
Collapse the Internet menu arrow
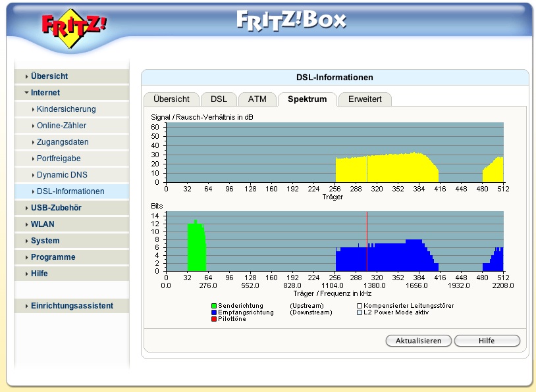(26, 93)
